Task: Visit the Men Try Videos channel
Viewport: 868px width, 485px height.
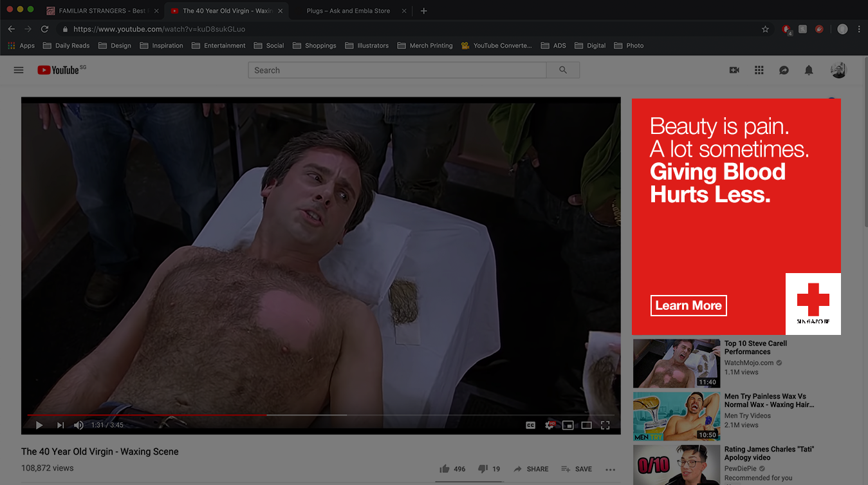Action: click(748, 415)
